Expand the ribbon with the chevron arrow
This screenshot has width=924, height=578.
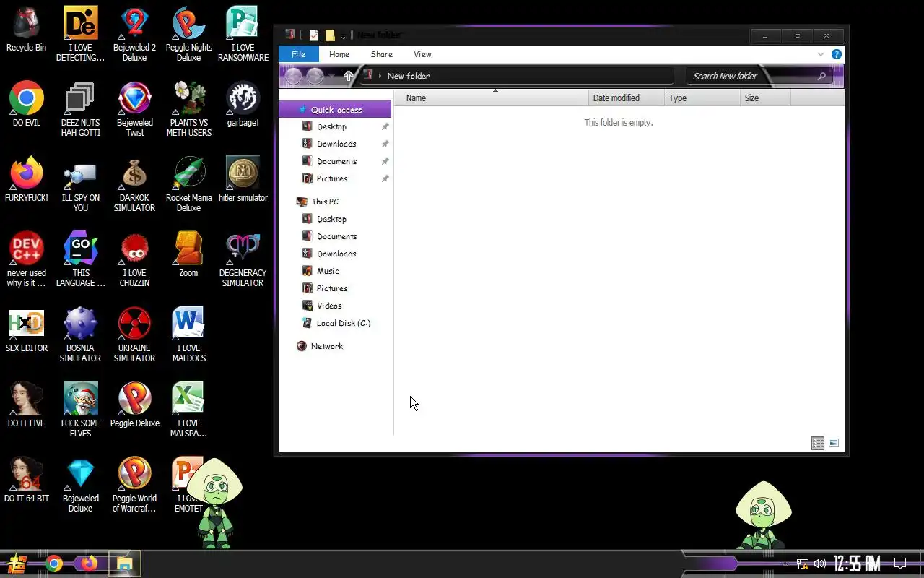pyautogui.click(x=820, y=54)
